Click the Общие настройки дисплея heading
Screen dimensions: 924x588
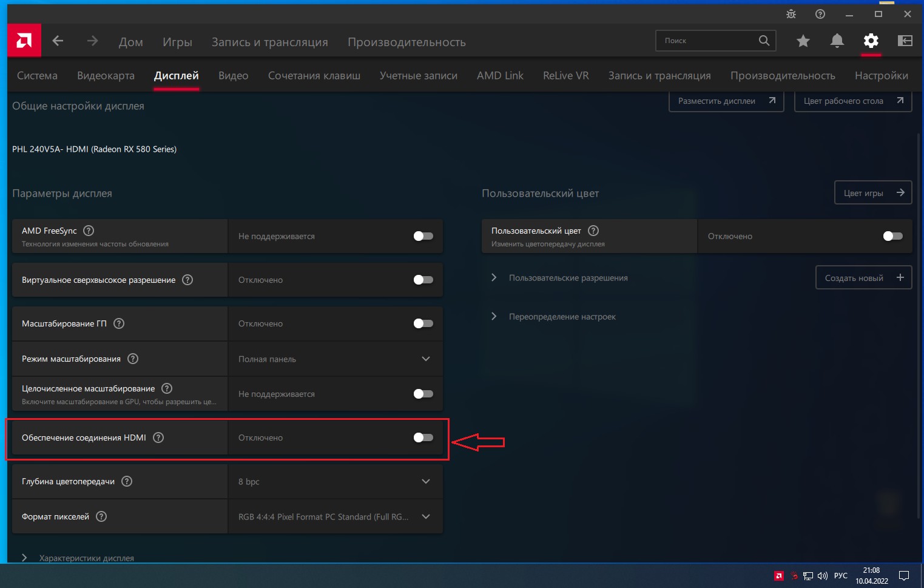click(78, 106)
